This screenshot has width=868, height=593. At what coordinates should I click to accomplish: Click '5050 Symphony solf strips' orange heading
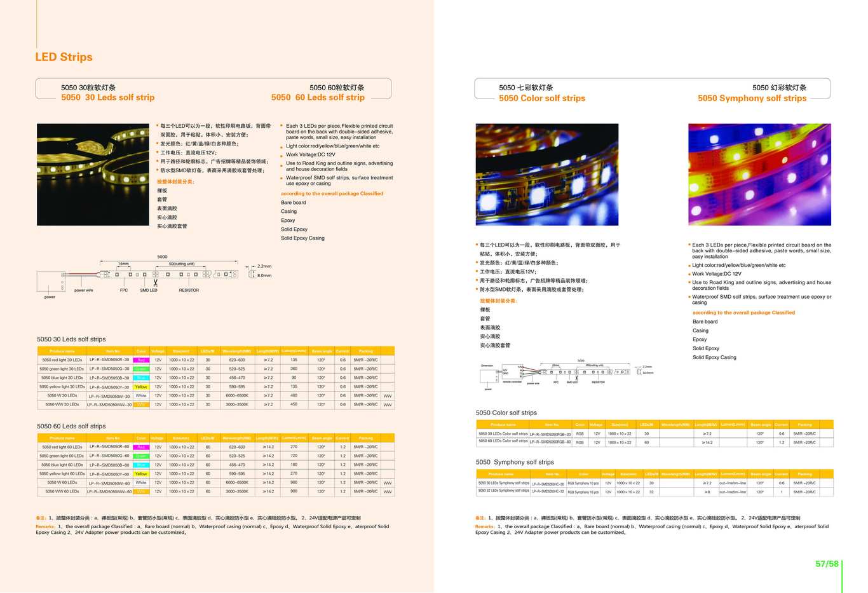752,98
